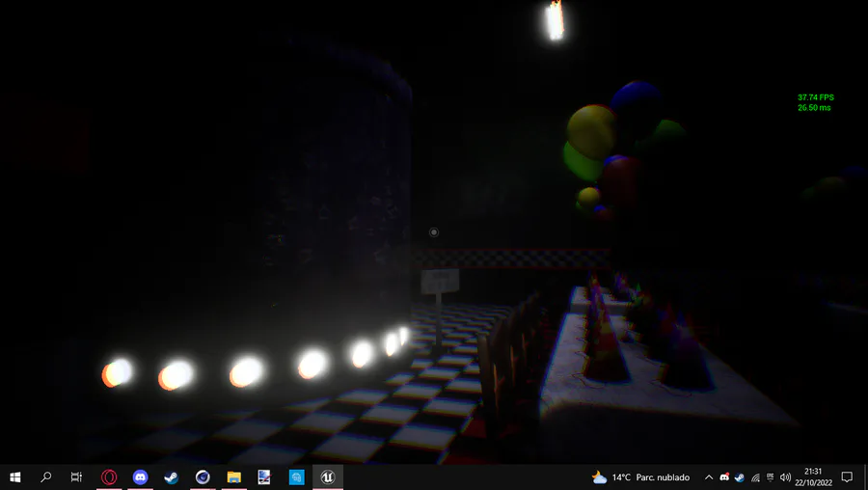Open File Explorer from the taskbar
Screen dimensions: 868x490
(233, 476)
